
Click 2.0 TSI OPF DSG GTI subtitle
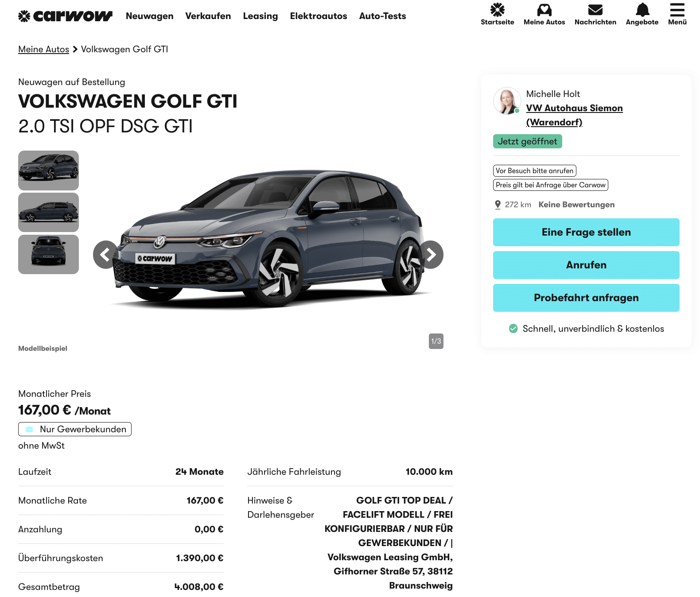click(x=105, y=126)
